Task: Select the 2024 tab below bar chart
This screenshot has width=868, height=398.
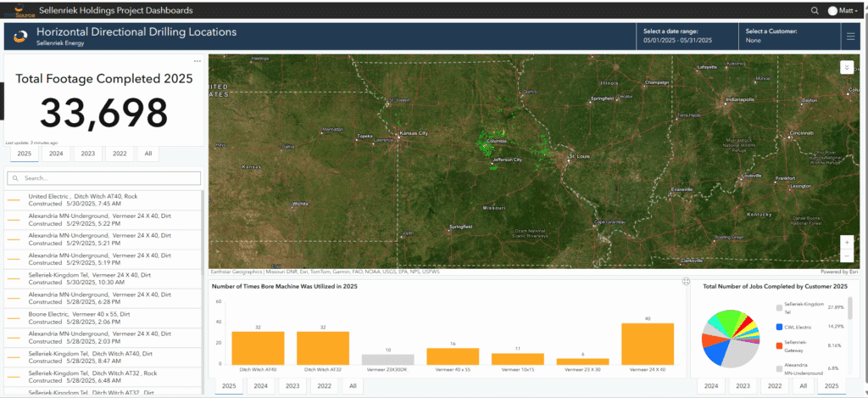Action: pyautogui.click(x=260, y=386)
